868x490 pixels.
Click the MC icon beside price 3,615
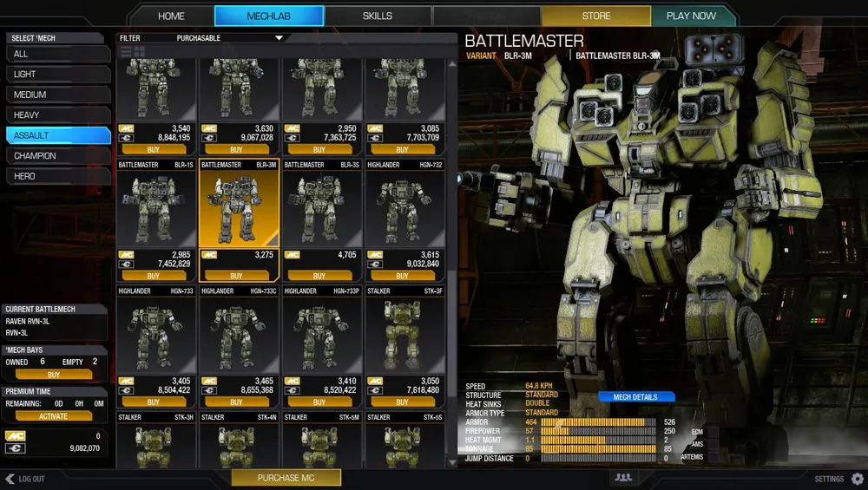coord(375,255)
